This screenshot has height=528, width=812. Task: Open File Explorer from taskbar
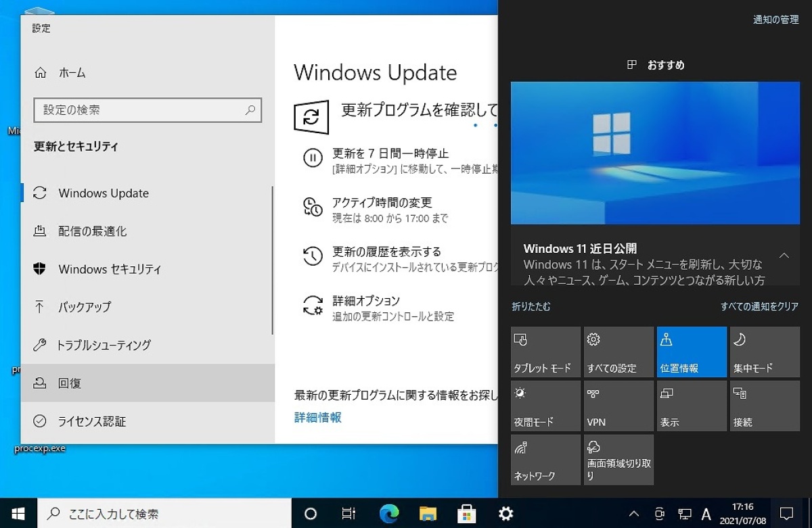point(428,514)
